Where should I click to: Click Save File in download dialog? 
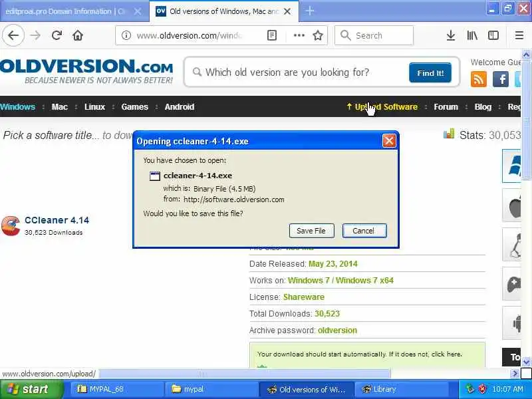pyautogui.click(x=311, y=231)
